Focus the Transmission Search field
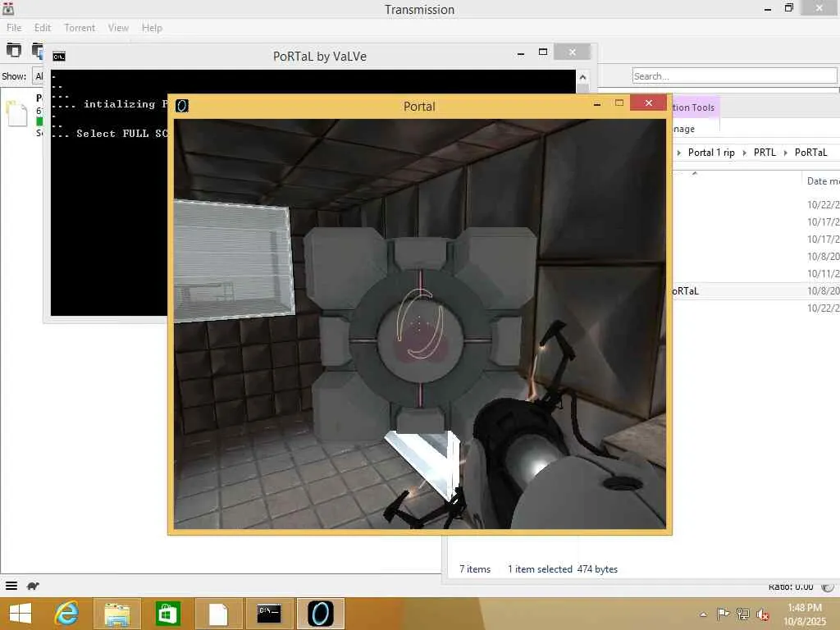This screenshot has width=840, height=630. click(x=734, y=76)
